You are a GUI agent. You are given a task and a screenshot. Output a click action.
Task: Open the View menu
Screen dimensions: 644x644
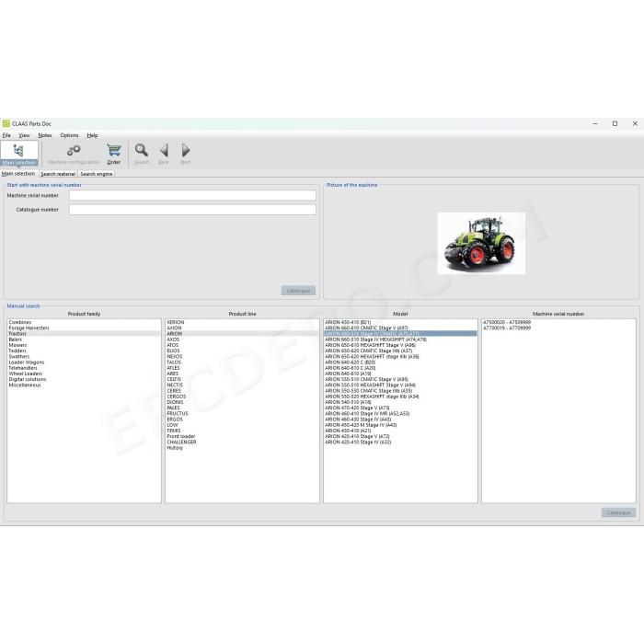point(24,135)
